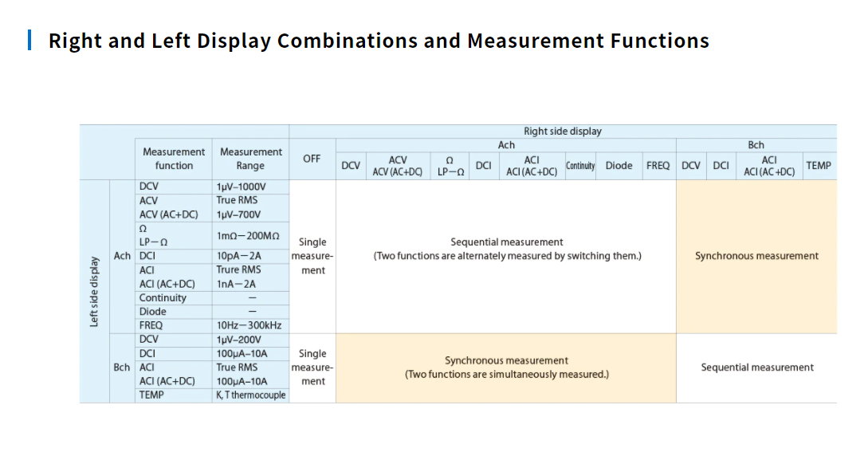868x452 pixels.
Task: Select the "Continuity" column header
Action: pos(580,166)
